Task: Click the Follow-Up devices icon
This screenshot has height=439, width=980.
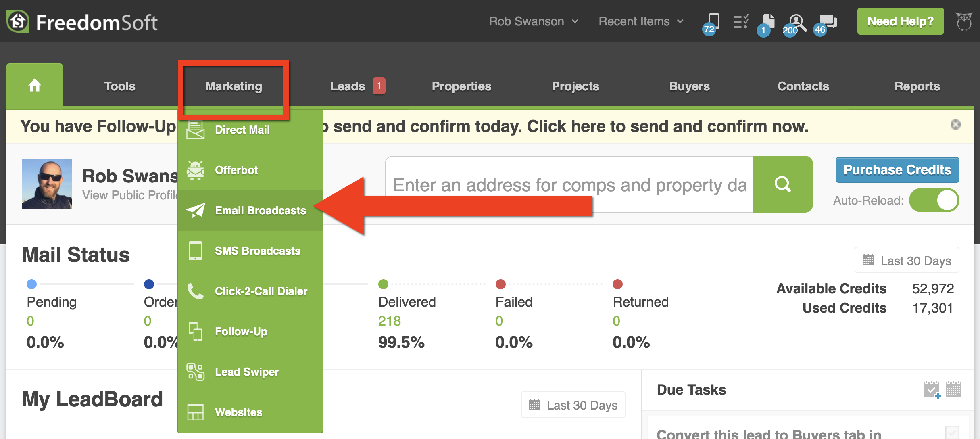Action: (x=196, y=331)
